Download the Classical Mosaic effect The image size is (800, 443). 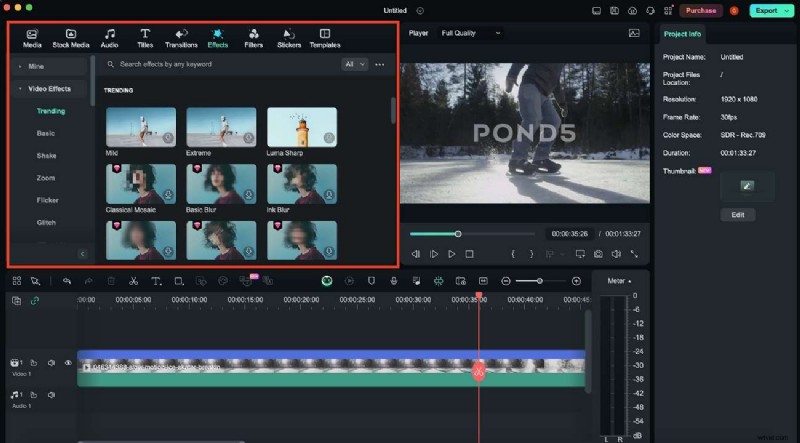[x=168, y=195]
